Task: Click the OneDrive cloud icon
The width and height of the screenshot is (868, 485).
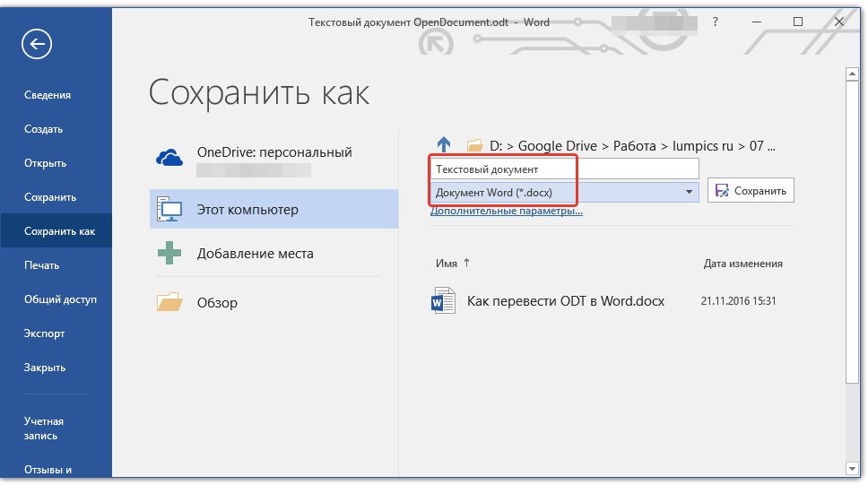Action: click(169, 159)
